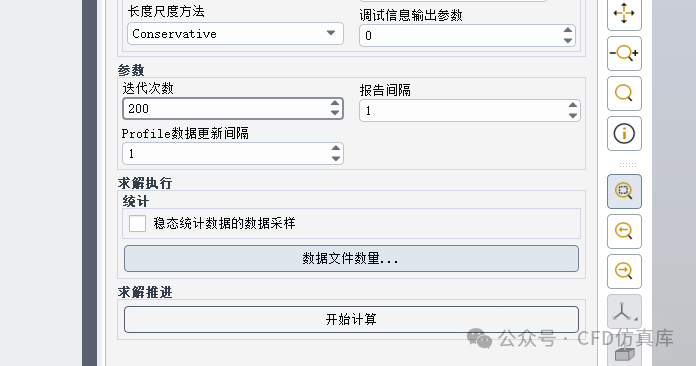Enable 稳态统计数据的数据采样 checkbox
The width and height of the screenshot is (696, 366).
(x=137, y=223)
